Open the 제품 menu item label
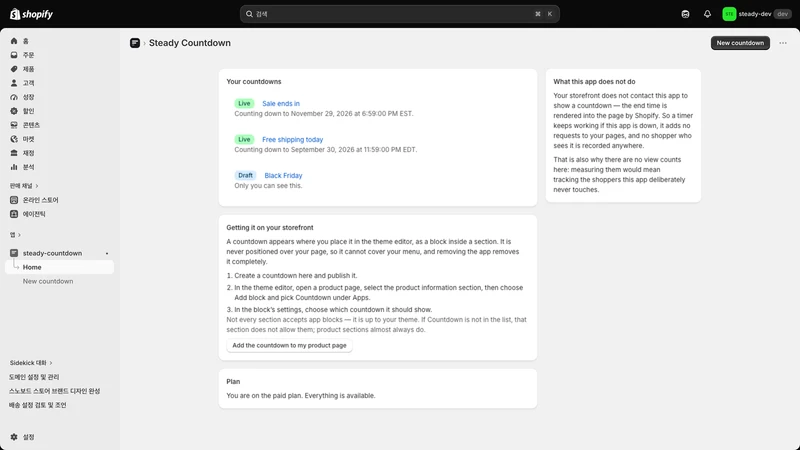The height and width of the screenshot is (450, 800). (x=29, y=69)
